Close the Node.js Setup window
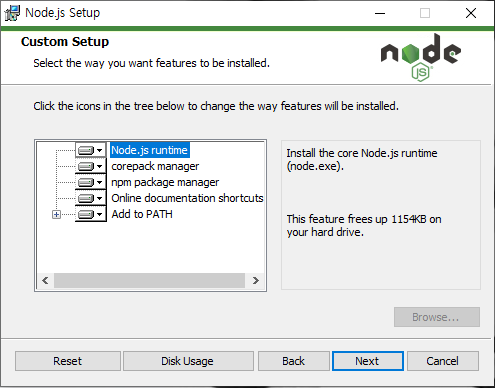The height and width of the screenshot is (388, 495). 471,13
